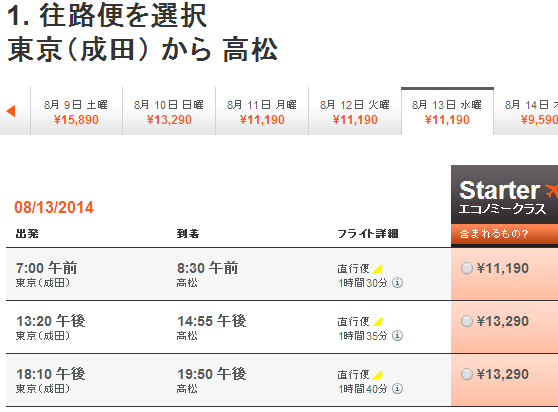Click the 8:30 午前 arrival time
Image resolution: width=558 pixels, height=412 pixels.
(x=207, y=268)
